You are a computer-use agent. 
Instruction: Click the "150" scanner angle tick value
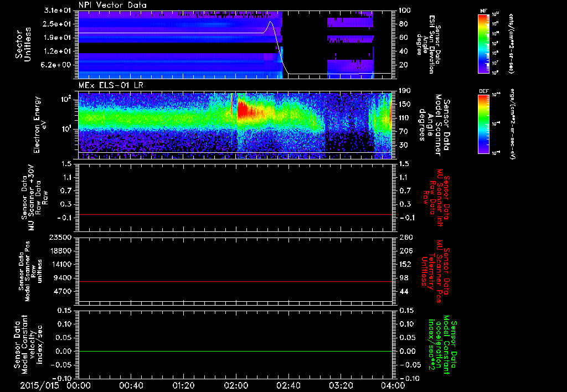[x=405, y=105]
